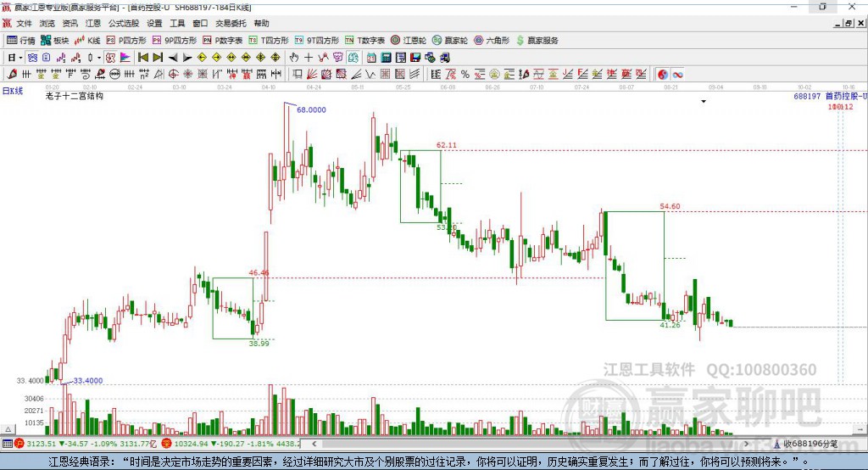Select the n² square-number tool
The width and height of the screenshot is (868, 470).
click(x=144, y=75)
